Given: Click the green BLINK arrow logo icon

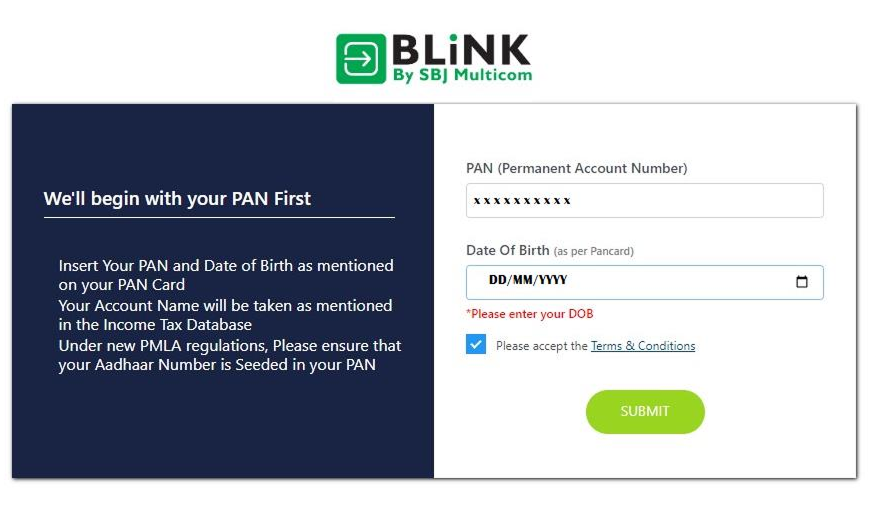Looking at the screenshot, I should click(360, 58).
